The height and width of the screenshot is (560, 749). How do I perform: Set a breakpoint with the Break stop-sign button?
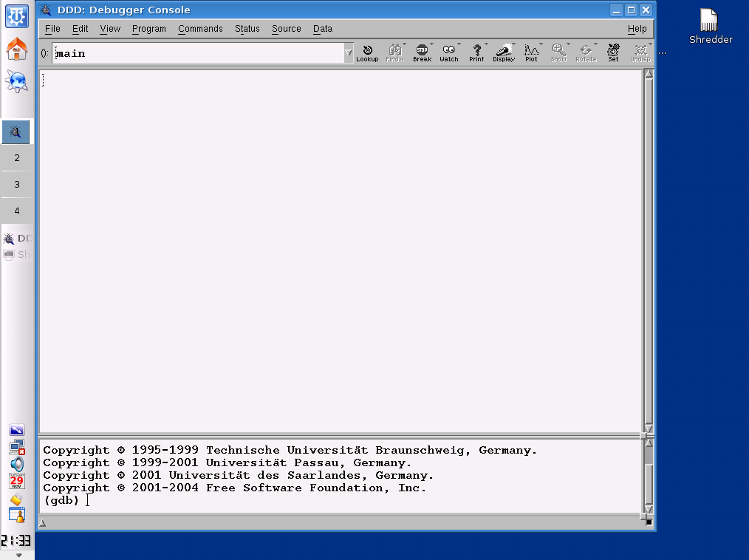422,53
